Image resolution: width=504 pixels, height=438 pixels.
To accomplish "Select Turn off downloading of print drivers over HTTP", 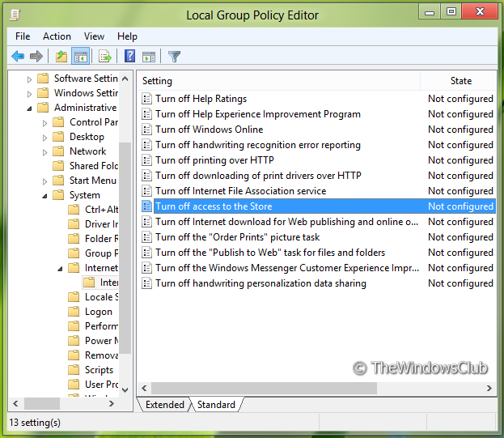I will 258,176.
